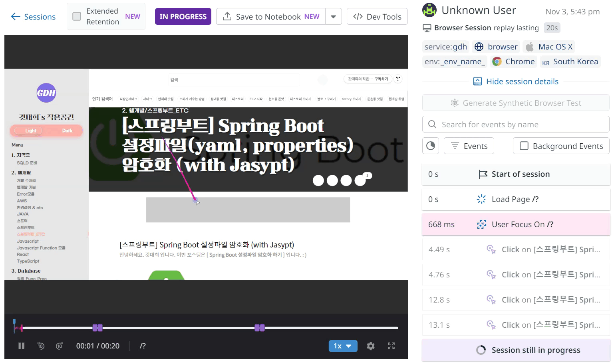Open the post title Spring Boot 설정파일 암호화 link

point(207,245)
